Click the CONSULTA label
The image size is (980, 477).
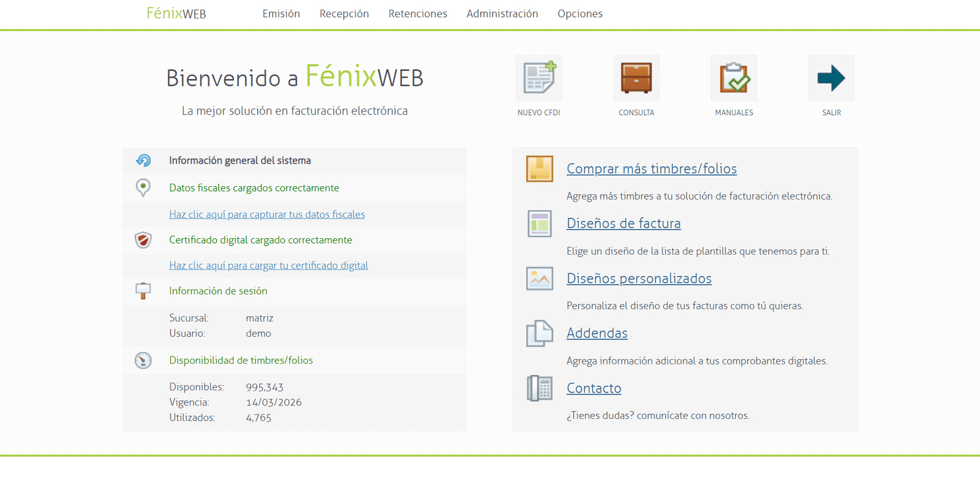click(636, 113)
